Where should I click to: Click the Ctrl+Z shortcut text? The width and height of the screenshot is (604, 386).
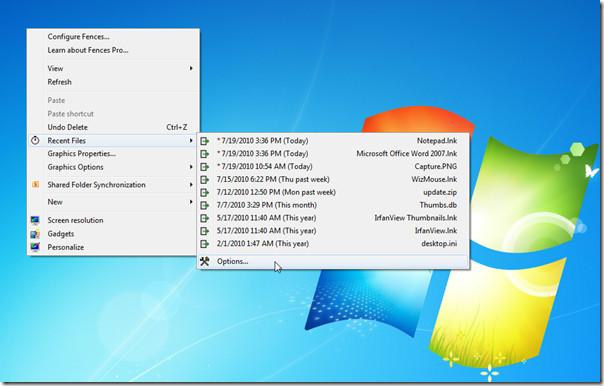point(177,127)
